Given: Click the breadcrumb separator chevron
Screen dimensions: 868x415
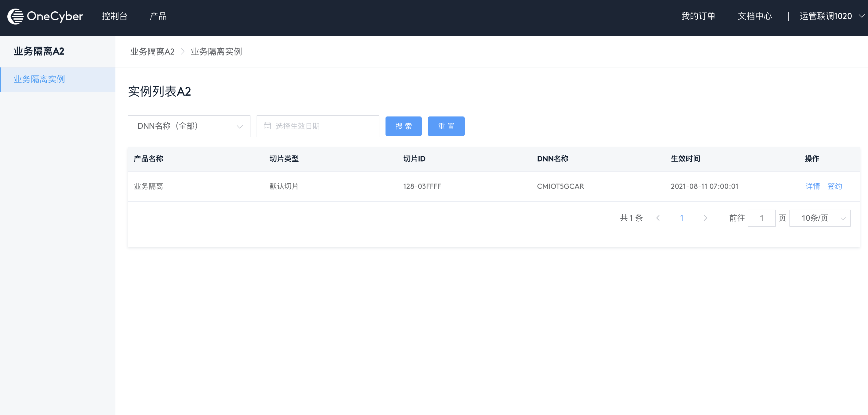Looking at the screenshot, I should point(183,51).
